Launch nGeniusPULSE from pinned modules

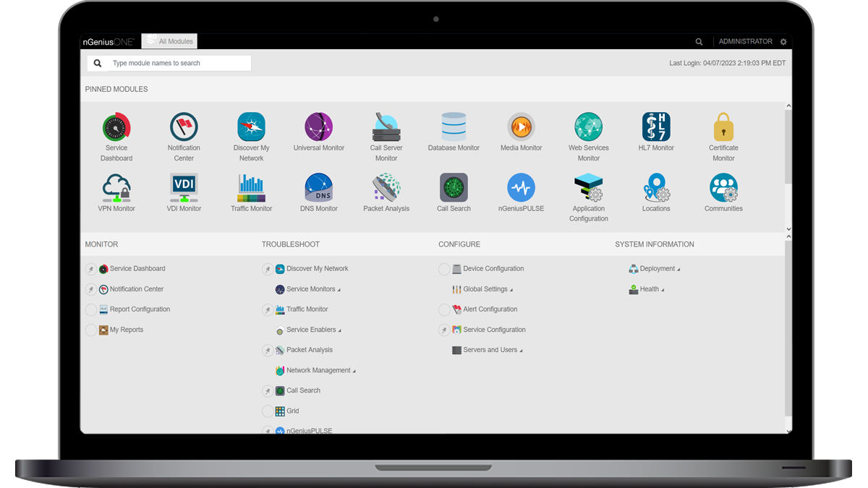tap(521, 186)
